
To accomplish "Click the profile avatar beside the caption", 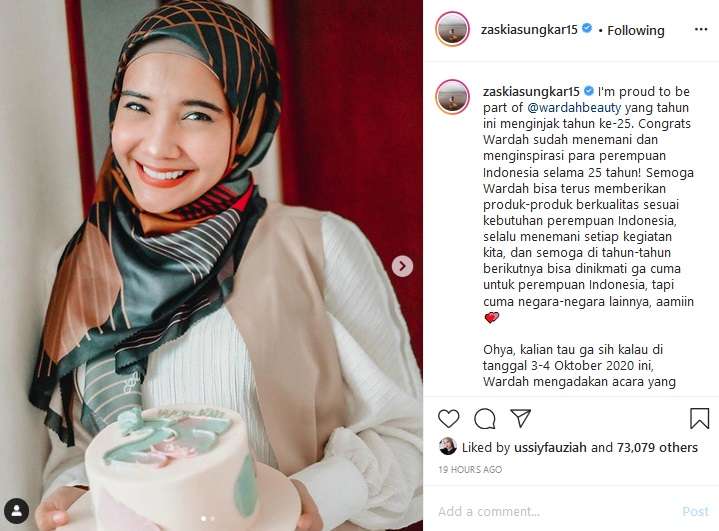I will [x=452, y=97].
